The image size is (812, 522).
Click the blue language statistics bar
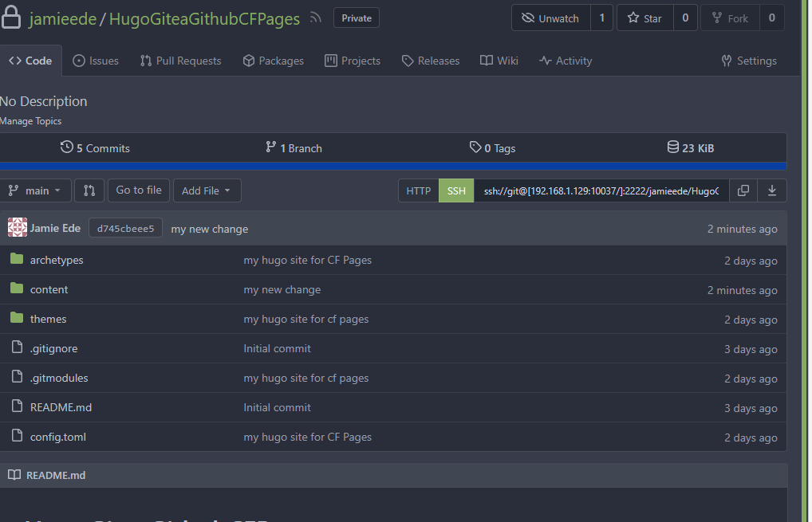393,166
